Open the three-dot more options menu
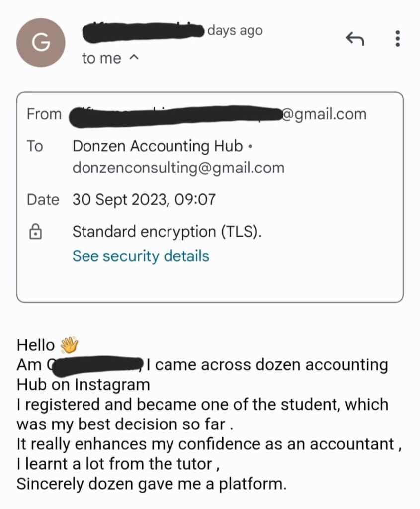 [x=397, y=39]
